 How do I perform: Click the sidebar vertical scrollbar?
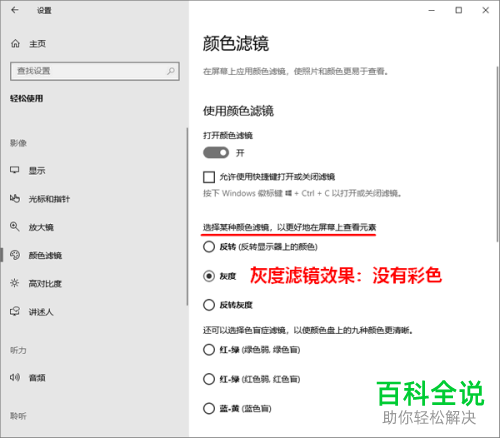coord(187,217)
